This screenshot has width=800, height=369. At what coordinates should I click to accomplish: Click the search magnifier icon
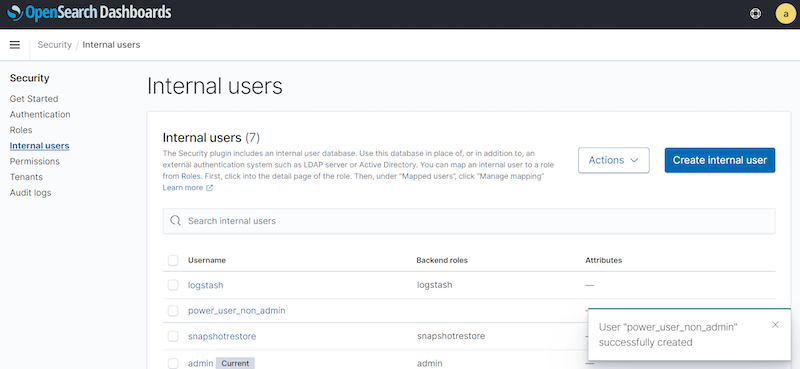pos(176,221)
